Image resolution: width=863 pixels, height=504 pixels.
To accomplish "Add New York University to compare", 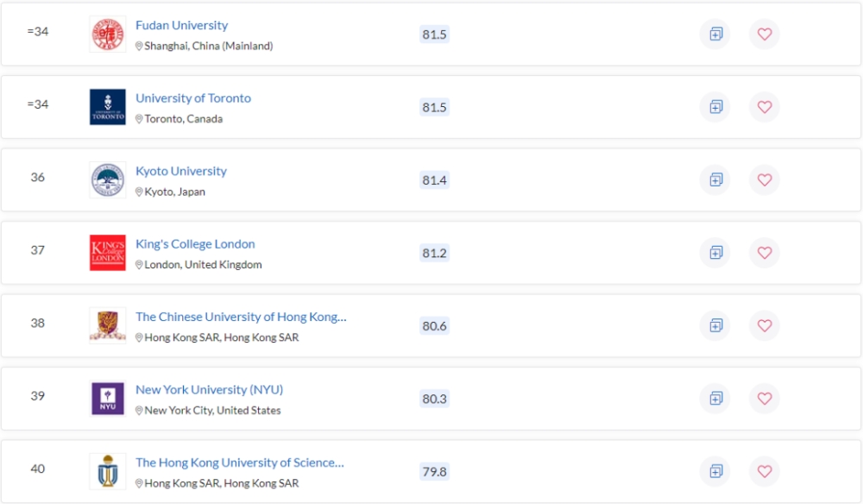I will click(x=715, y=399).
